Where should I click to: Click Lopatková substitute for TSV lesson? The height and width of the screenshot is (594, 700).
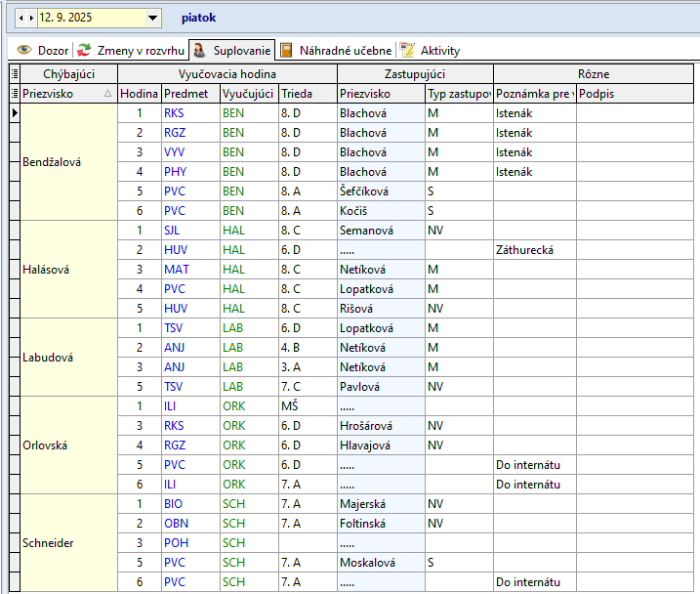click(x=382, y=328)
